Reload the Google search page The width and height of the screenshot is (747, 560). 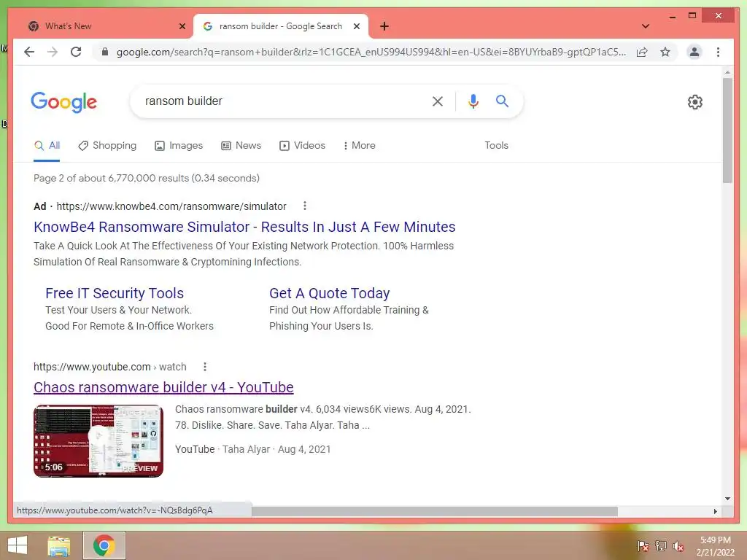pos(76,52)
